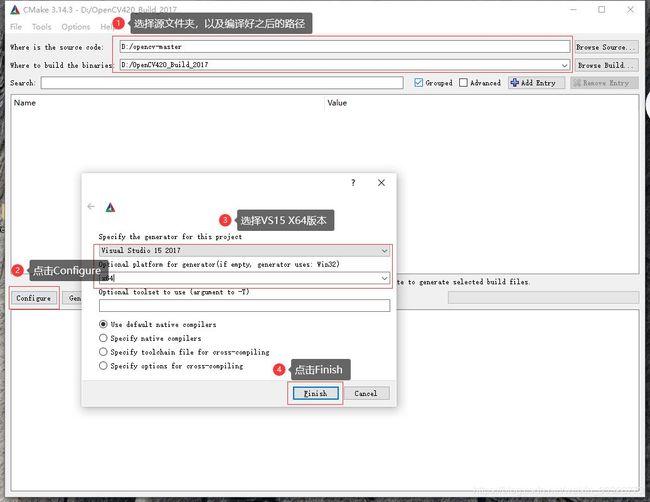Click the Value column header
650x502 pixels.
tap(337, 103)
